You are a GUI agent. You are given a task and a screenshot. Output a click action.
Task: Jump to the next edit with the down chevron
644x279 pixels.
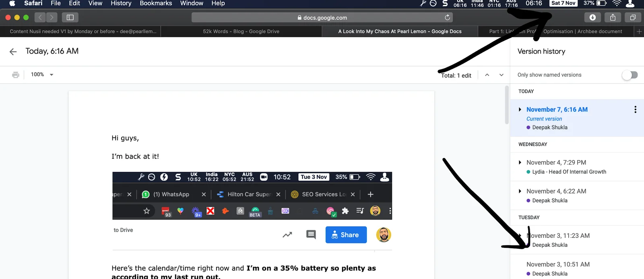coord(501,75)
